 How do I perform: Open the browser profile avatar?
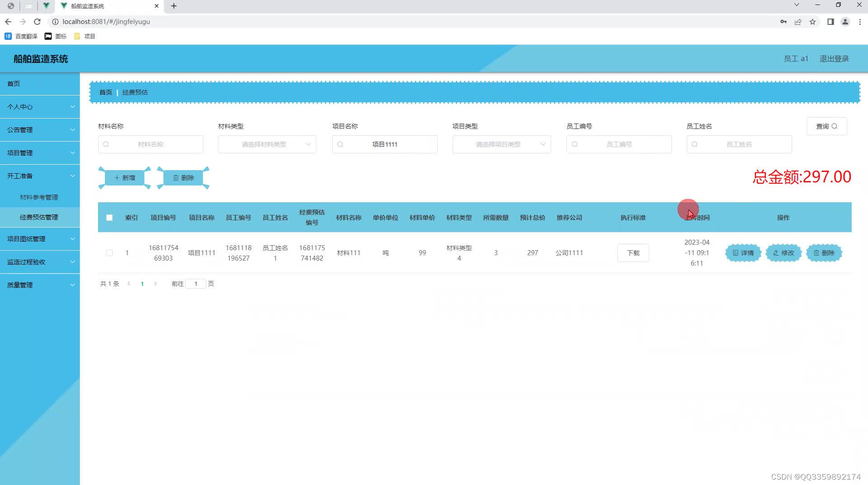pos(845,22)
